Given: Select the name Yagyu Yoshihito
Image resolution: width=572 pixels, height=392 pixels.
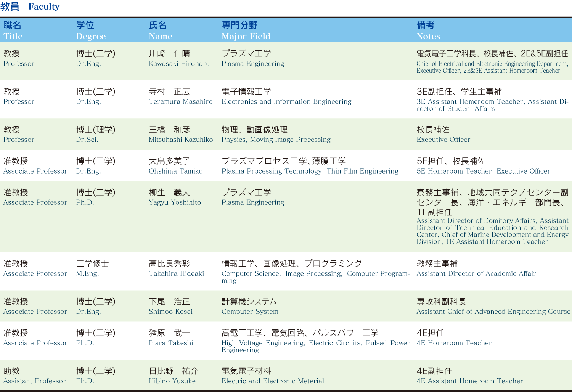Looking at the screenshot, I should 175,202.
